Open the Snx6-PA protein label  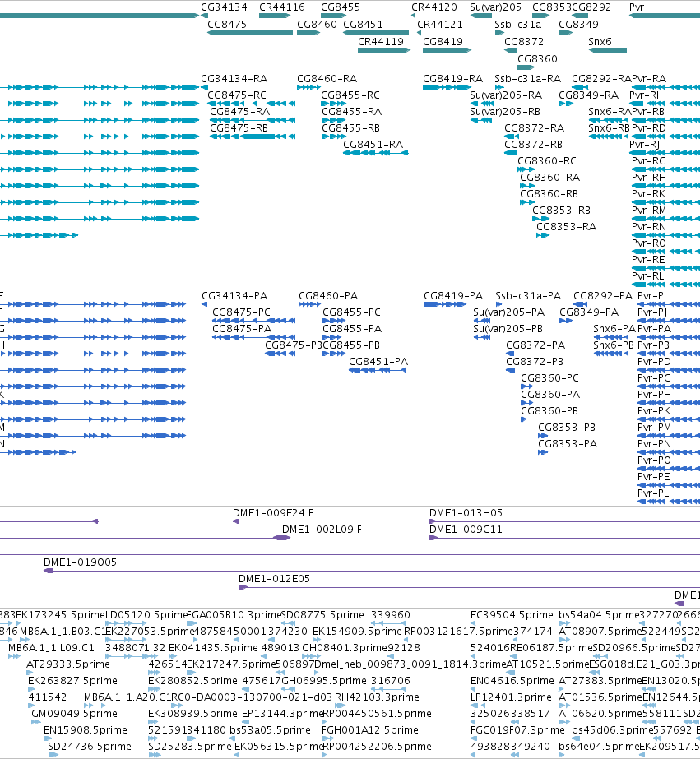pos(614,329)
